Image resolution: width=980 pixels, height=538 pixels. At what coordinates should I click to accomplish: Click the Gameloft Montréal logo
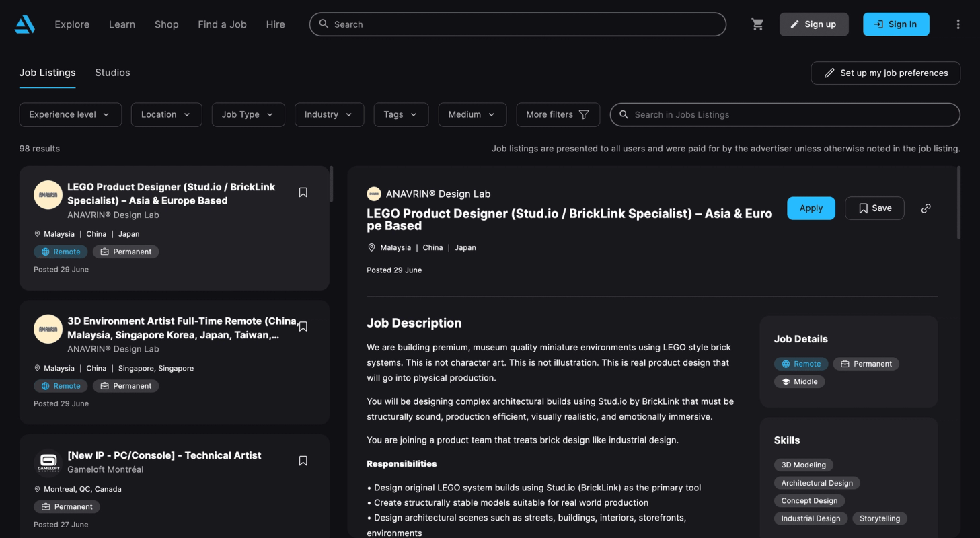click(x=48, y=463)
